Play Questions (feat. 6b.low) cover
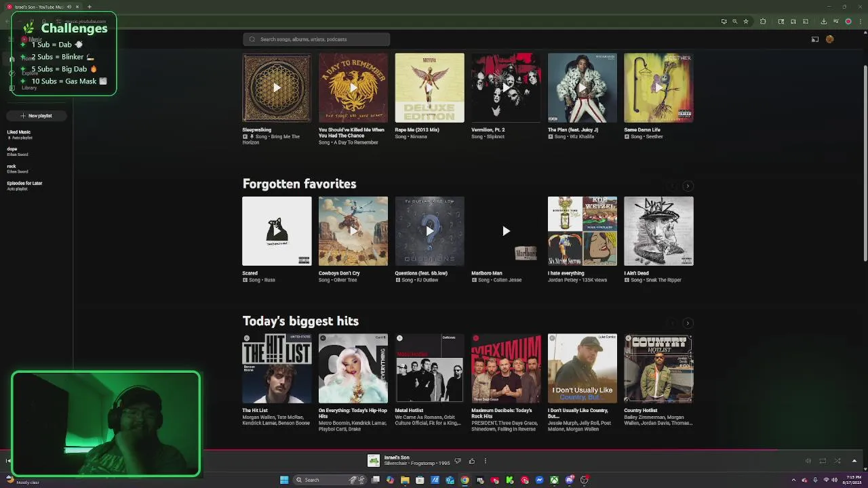Image resolution: width=868 pixels, height=488 pixels. coord(430,231)
